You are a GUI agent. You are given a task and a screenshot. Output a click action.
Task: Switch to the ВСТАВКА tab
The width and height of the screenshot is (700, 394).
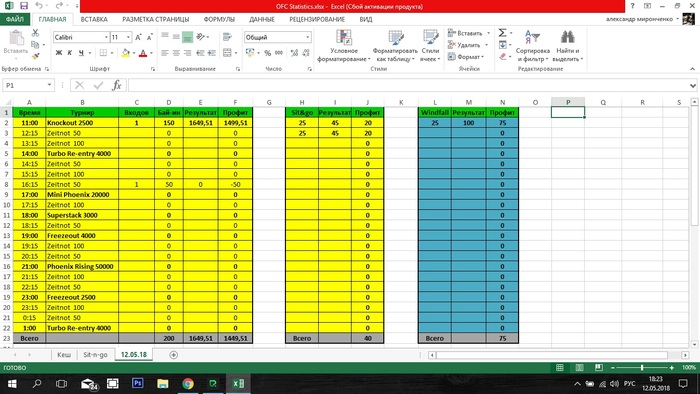[94, 19]
